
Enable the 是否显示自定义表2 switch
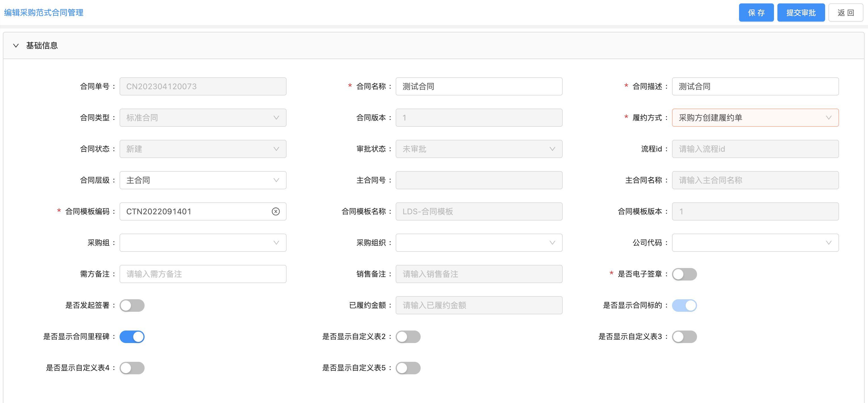click(x=408, y=336)
